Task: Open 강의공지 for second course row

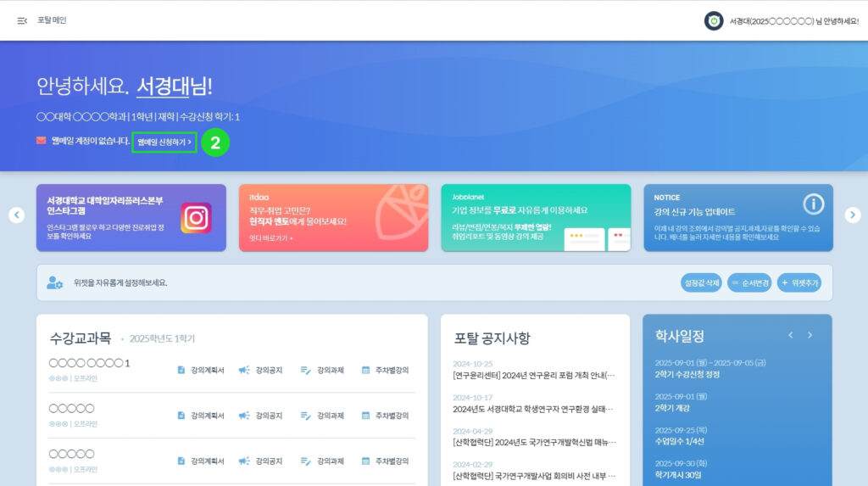Action: point(261,416)
